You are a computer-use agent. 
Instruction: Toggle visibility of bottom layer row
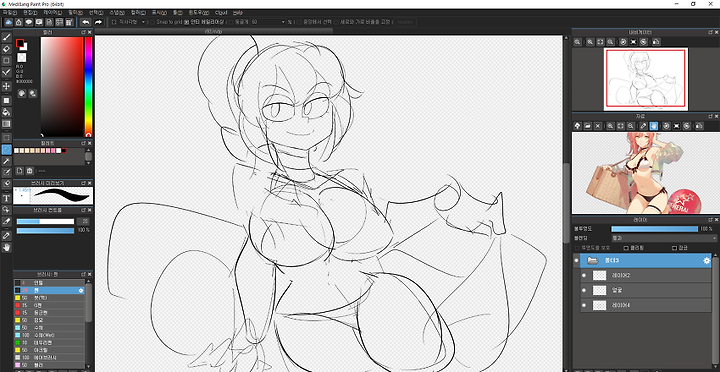[584, 305]
